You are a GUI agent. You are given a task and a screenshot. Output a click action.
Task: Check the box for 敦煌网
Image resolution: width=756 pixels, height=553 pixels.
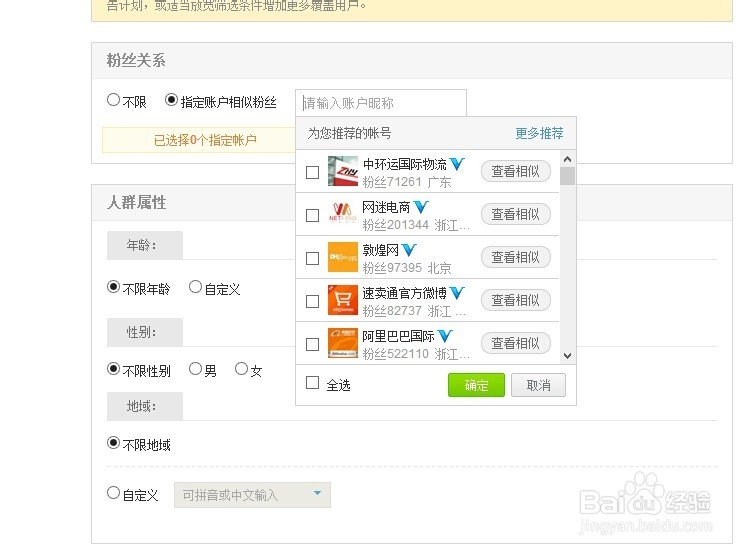[312, 258]
